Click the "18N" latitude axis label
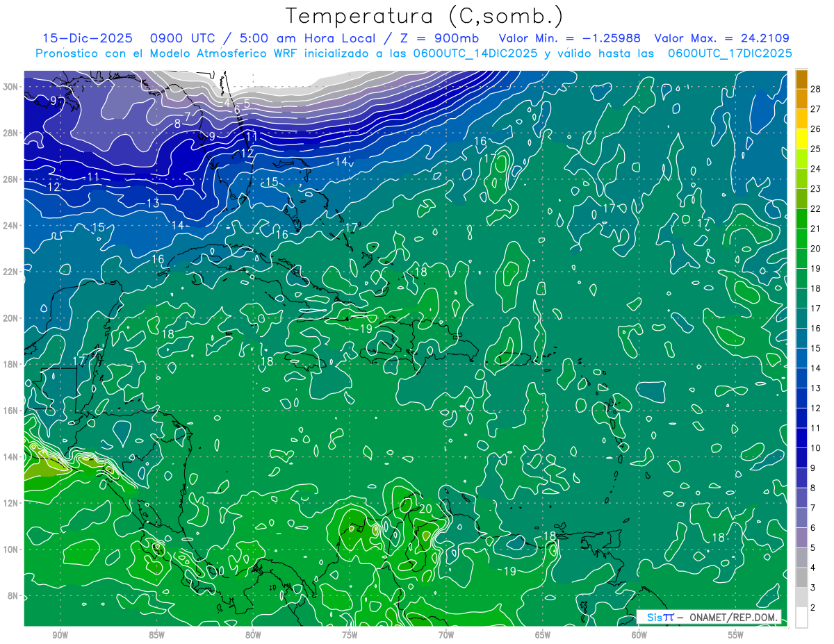834x644 pixels. tap(11, 364)
